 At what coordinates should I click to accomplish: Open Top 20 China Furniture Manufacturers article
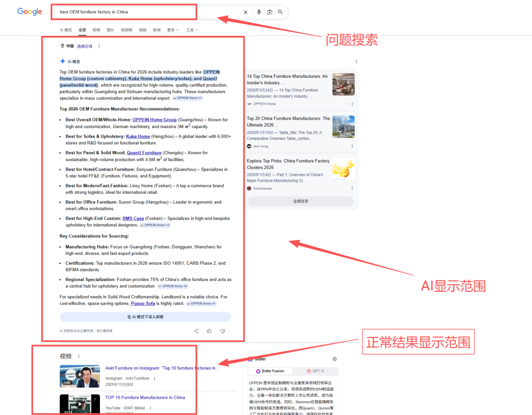[x=288, y=122]
